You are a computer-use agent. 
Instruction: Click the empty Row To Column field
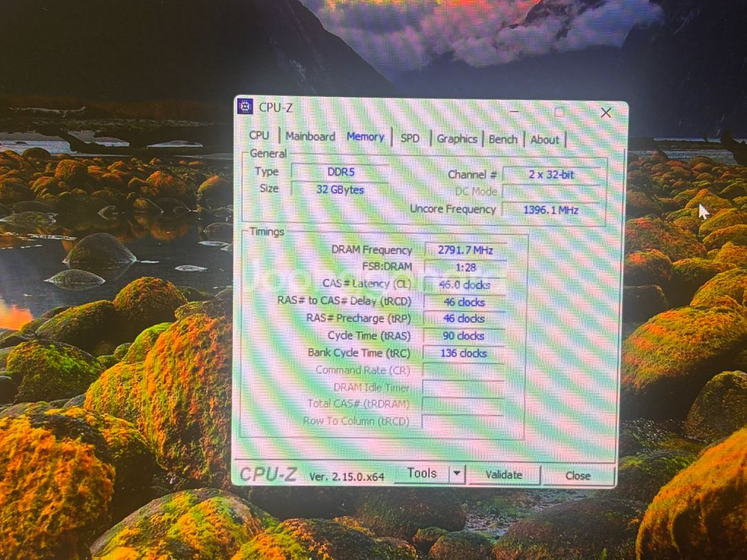point(462,422)
